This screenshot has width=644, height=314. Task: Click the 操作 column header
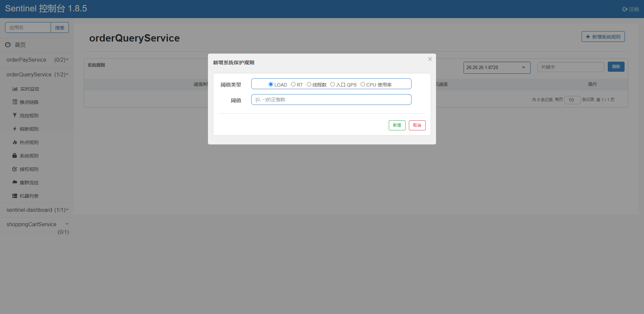tap(592, 84)
